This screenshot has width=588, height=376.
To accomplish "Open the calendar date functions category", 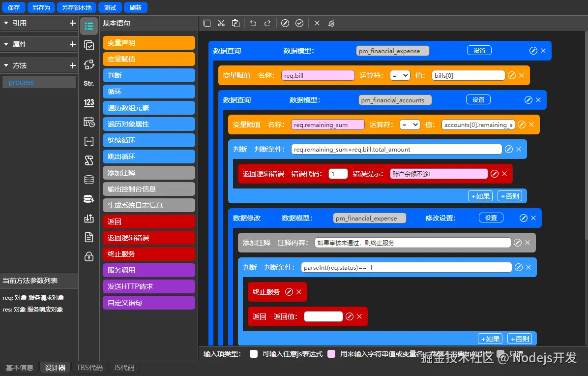I will 89,122.
